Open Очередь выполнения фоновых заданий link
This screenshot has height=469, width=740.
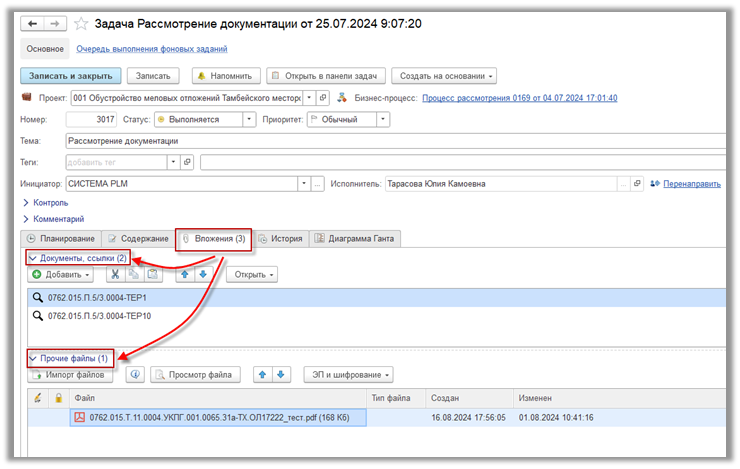(151, 49)
